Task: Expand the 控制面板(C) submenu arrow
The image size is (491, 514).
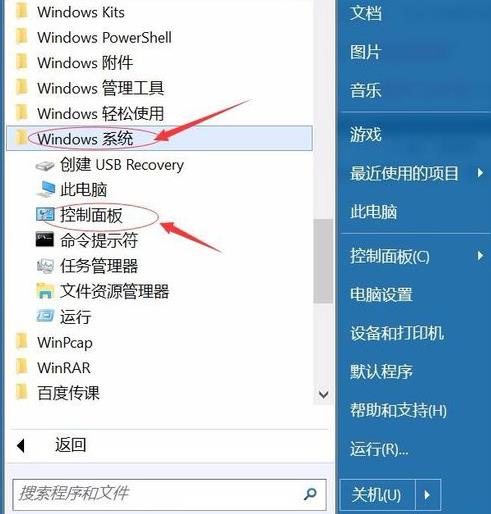Action: (x=480, y=256)
